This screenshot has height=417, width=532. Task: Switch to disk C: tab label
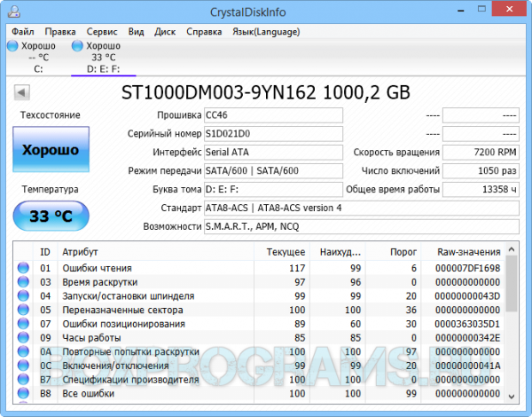pos(38,69)
